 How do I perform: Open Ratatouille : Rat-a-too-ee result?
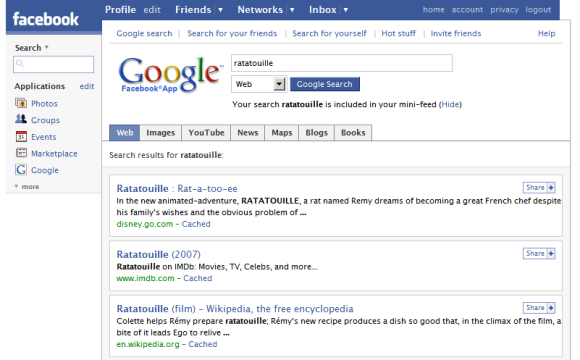tap(177, 189)
